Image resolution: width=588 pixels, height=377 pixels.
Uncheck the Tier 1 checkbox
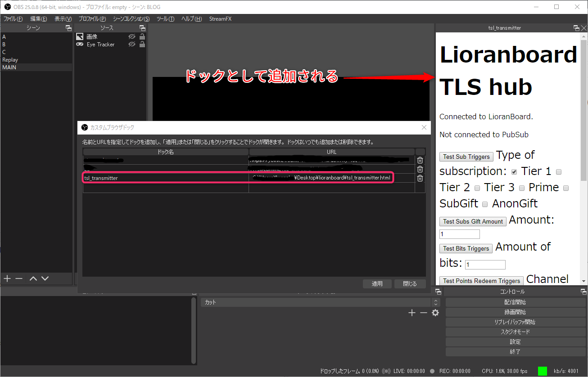[x=514, y=172]
